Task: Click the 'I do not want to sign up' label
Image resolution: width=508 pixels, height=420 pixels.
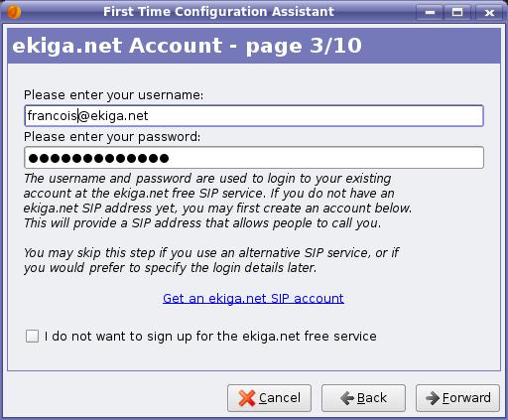Action: [210, 337]
